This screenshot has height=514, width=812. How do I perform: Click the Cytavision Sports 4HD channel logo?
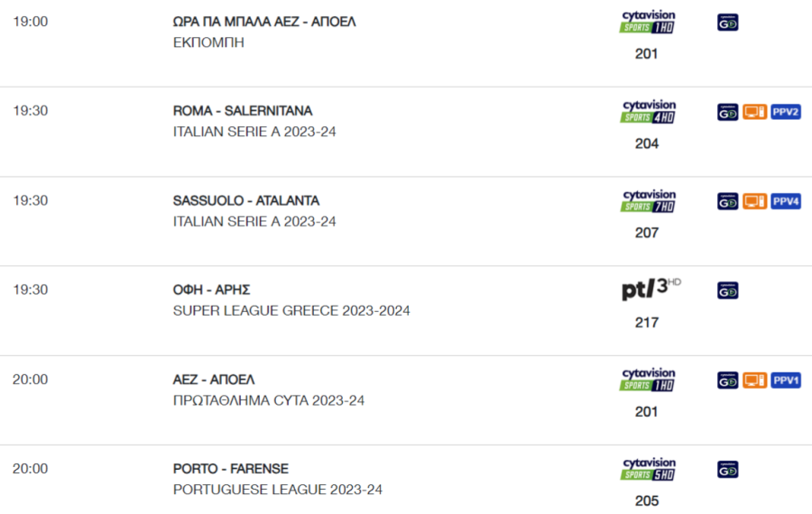648,111
